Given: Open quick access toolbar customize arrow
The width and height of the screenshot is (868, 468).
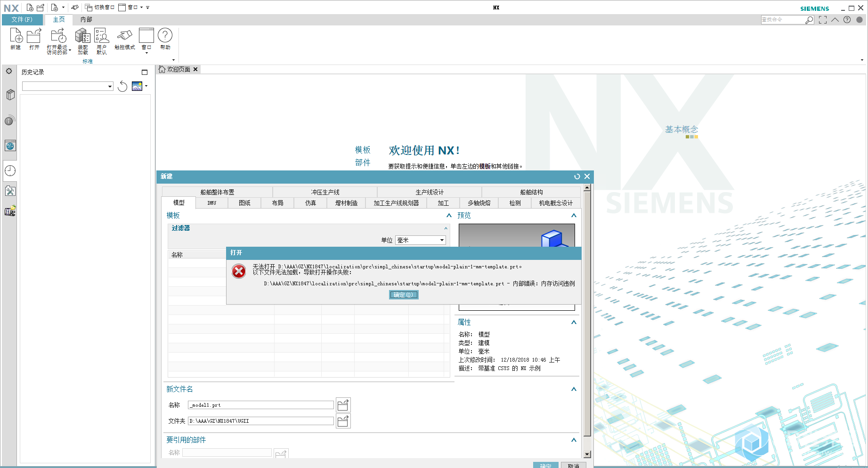Looking at the screenshot, I should [x=148, y=8].
